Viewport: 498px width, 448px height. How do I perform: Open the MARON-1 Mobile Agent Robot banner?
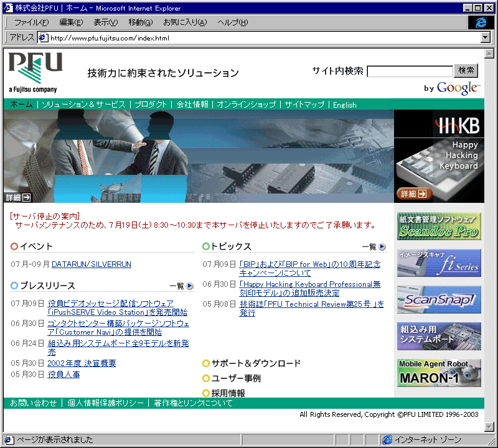point(439,373)
